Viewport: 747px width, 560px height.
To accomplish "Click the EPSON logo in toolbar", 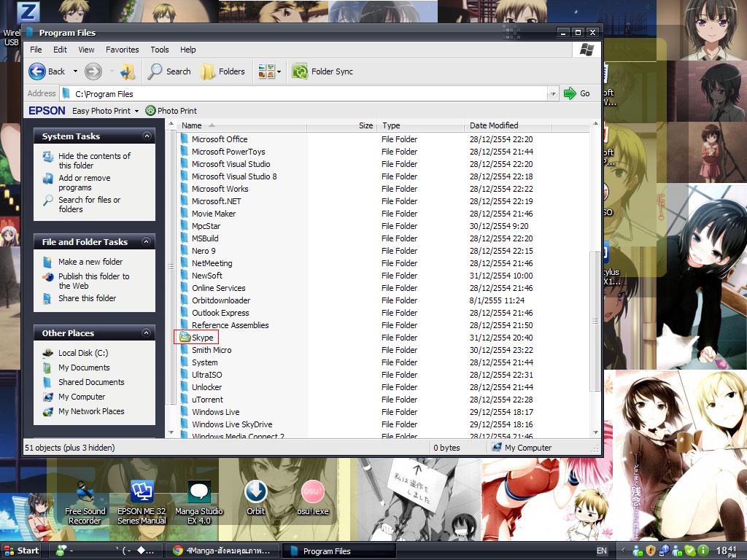I will pyautogui.click(x=47, y=111).
